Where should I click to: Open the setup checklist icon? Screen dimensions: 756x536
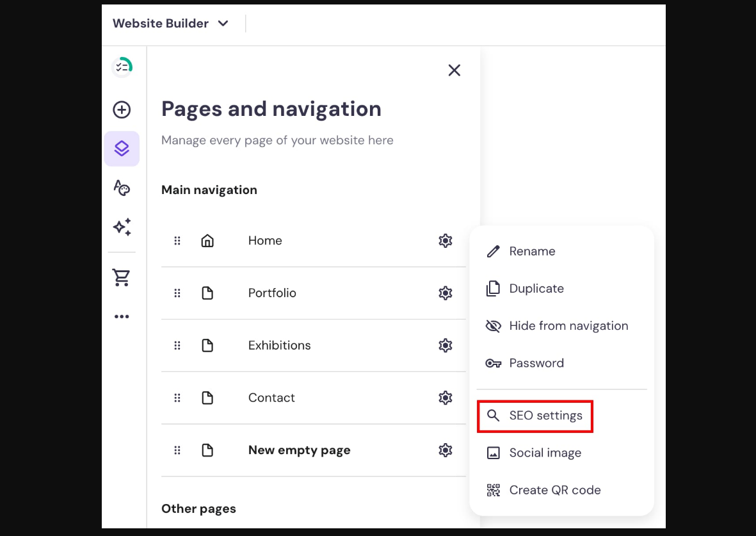pyautogui.click(x=122, y=67)
